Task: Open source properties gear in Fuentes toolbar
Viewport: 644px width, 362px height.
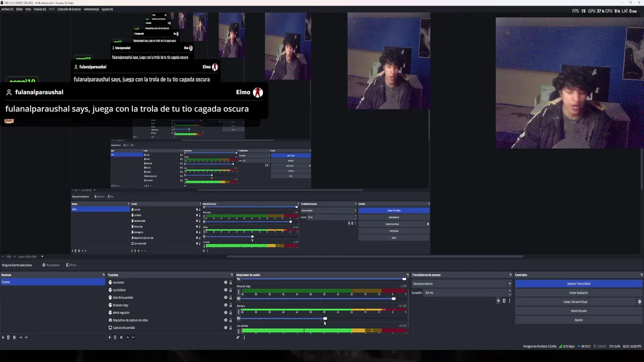Action: [x=121, y=337]
